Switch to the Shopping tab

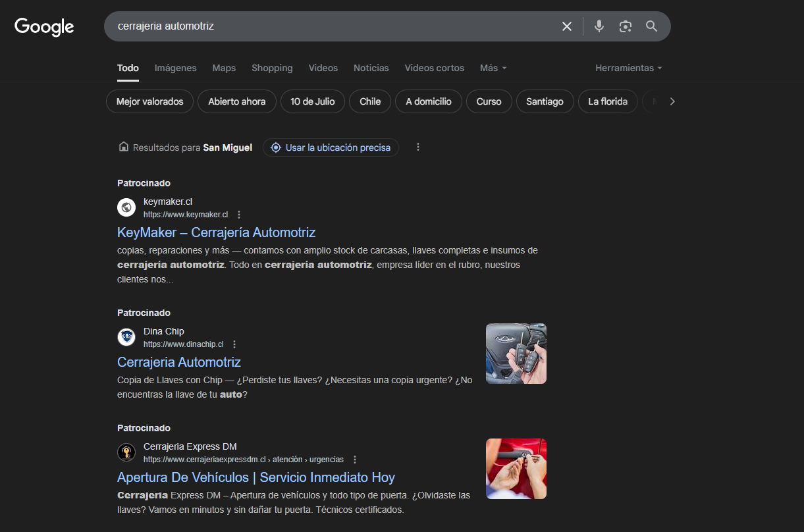tap(272, 68)
